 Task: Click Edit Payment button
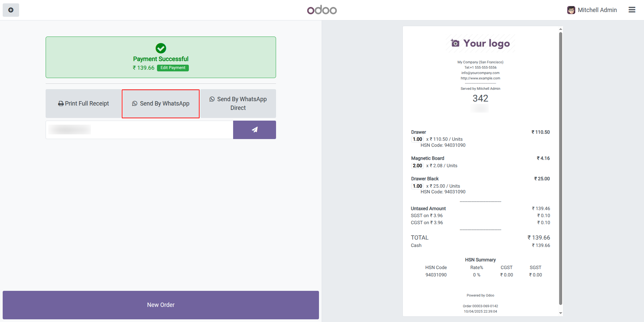coord(173,68)
